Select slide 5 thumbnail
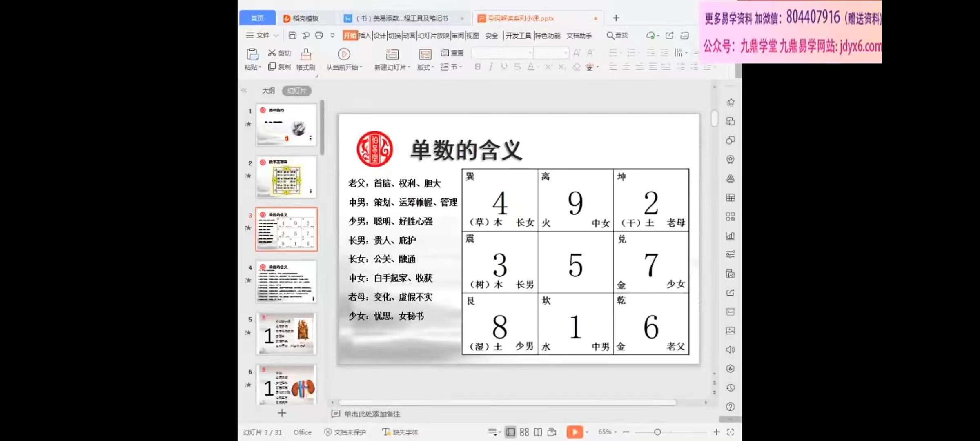Viewport: 980px width, 441px height. pos(287,334)
